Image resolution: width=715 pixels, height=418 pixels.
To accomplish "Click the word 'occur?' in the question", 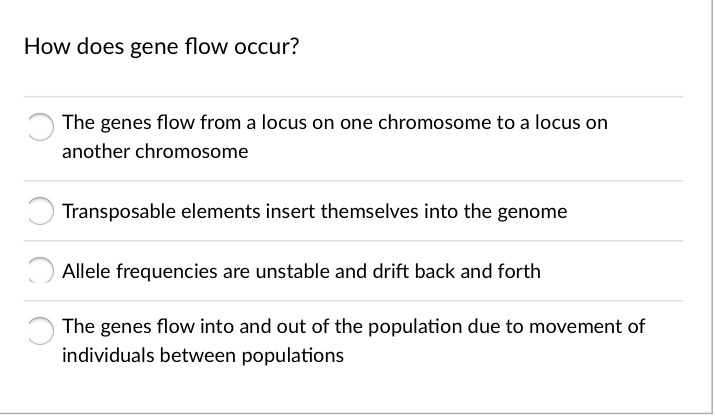I will [270, 47].
